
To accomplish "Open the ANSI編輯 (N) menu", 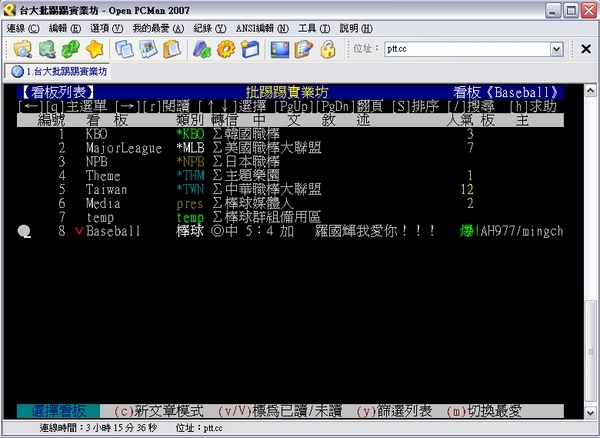I will [x=262, y=28].
